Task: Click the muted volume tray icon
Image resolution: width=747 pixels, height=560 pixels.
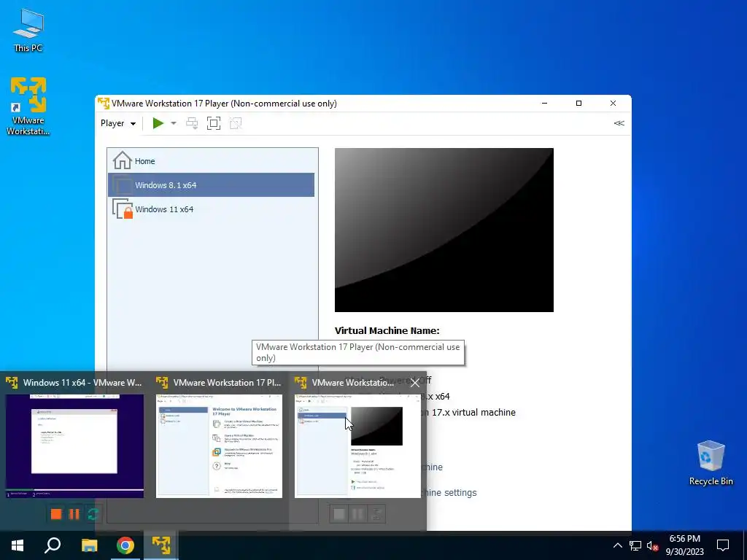Action: pos(652,545)
